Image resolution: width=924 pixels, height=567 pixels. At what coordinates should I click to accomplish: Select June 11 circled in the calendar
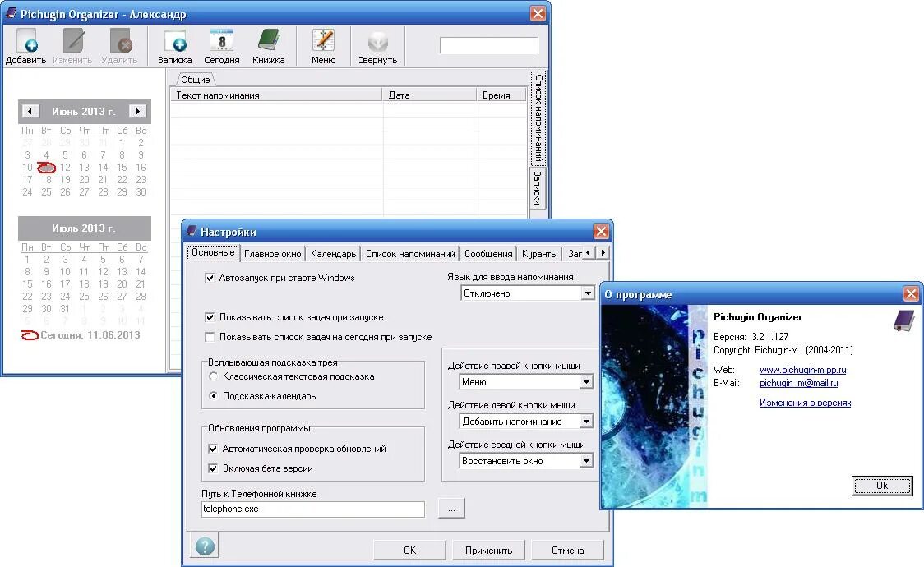(46, 168)
